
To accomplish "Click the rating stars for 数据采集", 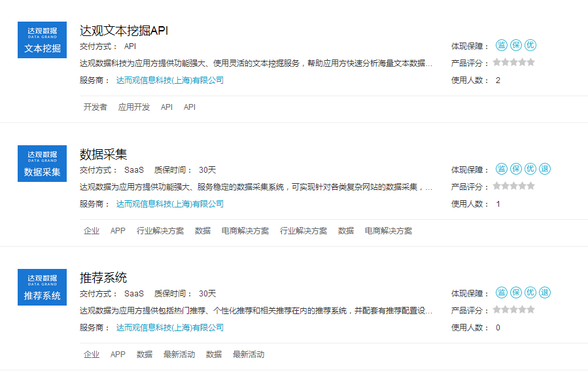I will click(x=513, y=186).
